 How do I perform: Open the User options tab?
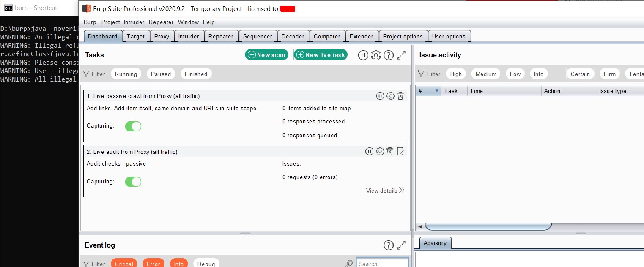pyautogui.click(x=449, y=36)
